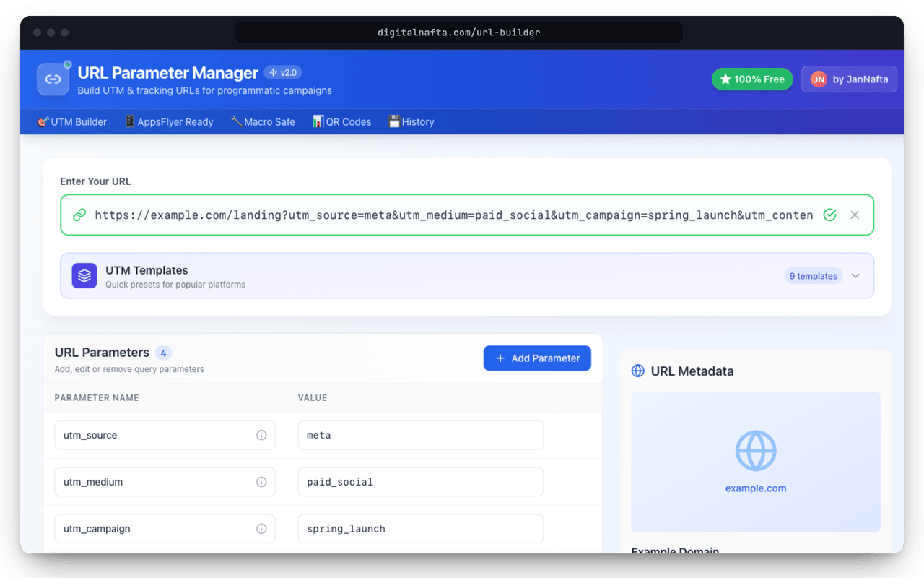Viewport: 924px width, 578px height.
Task: Click the paid_social value field
Action: [x=421, y=482]
